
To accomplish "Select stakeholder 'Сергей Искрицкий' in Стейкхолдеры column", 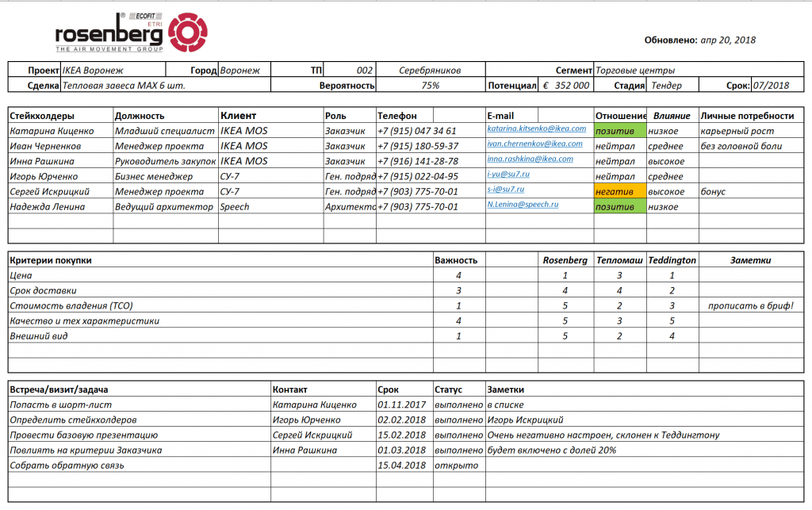I will pos(49,191).
